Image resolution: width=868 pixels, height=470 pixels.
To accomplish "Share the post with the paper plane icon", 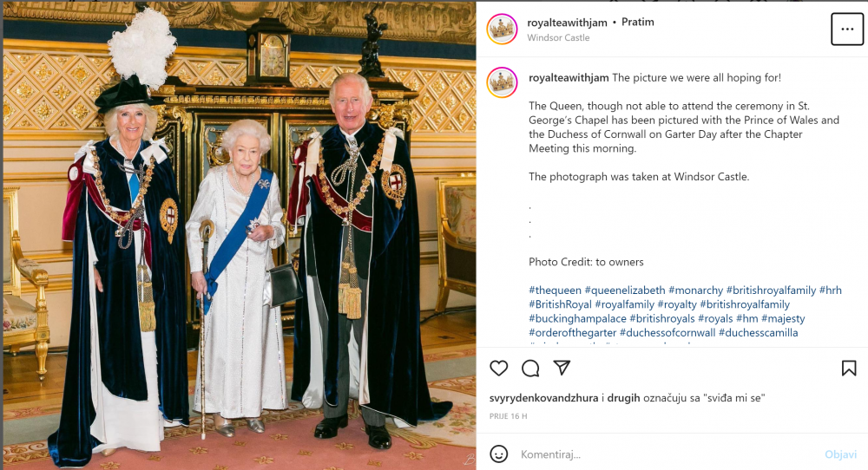I will tap(562, 368).
